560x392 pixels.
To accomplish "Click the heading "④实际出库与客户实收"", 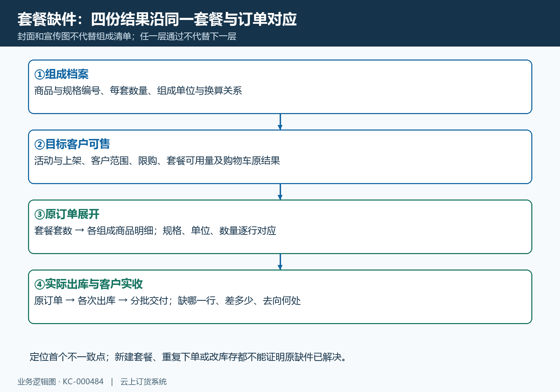I will (x=89, y=284).
